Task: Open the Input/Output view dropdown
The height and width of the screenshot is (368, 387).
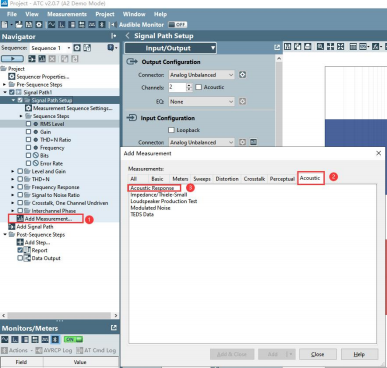Action: coord(170,48)
